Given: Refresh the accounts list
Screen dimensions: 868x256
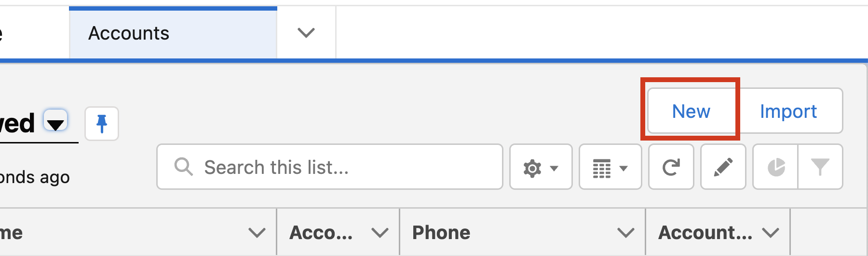Looking at the screenshot, I should (x=671, y=167).
